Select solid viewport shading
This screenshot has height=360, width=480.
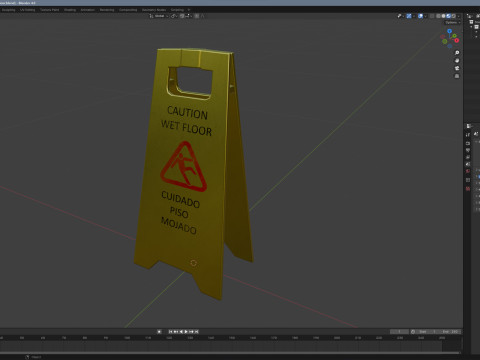[443, 16]
